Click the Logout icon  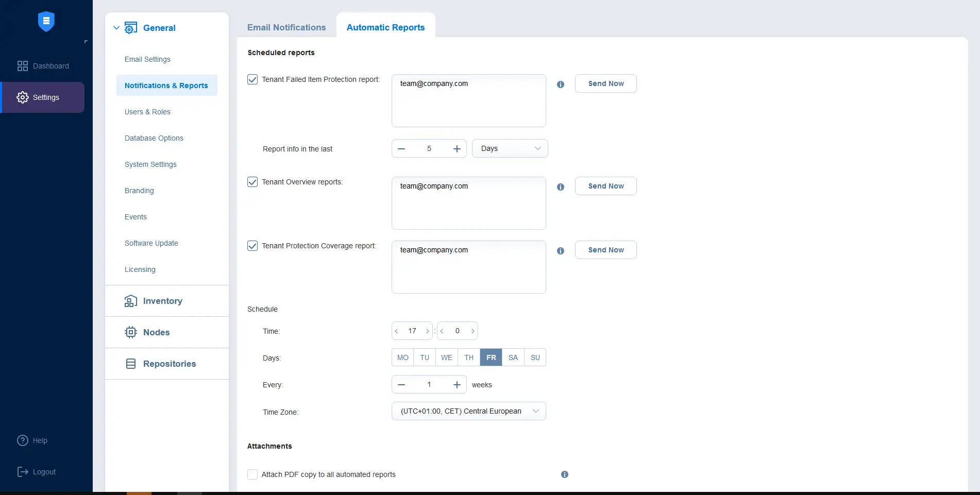(x=23, y=472)
